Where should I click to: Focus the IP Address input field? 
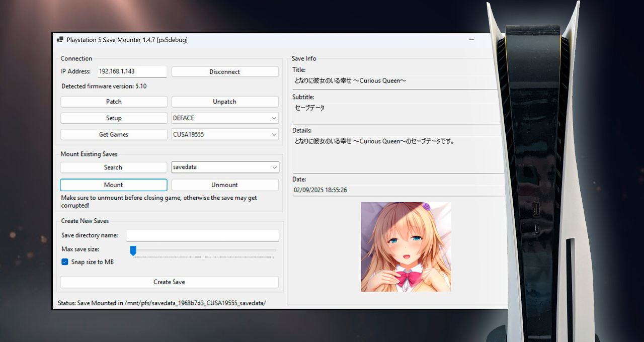point(132,72)
